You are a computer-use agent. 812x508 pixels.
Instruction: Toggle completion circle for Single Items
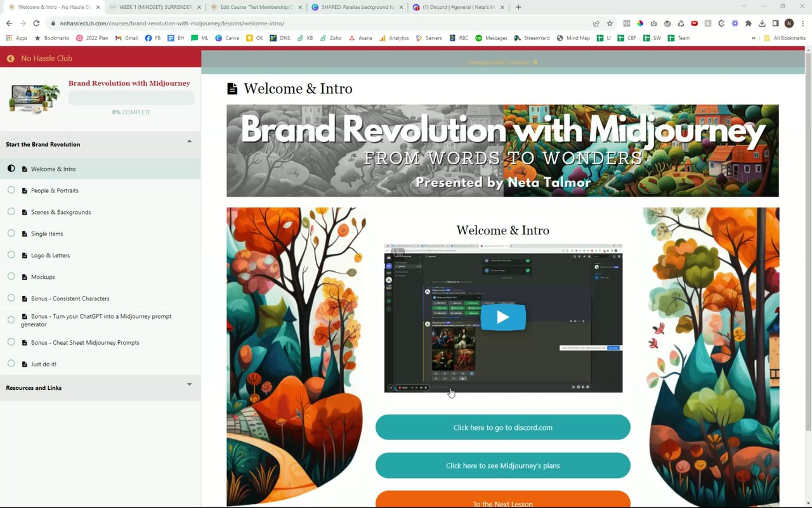click(x=11, y=233)
